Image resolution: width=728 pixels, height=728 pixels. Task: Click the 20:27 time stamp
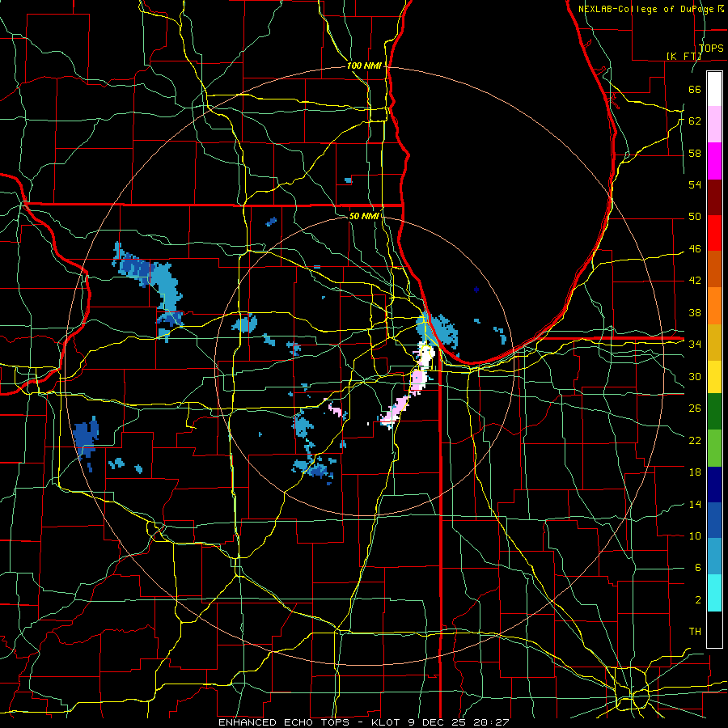(x=491, y=722)
